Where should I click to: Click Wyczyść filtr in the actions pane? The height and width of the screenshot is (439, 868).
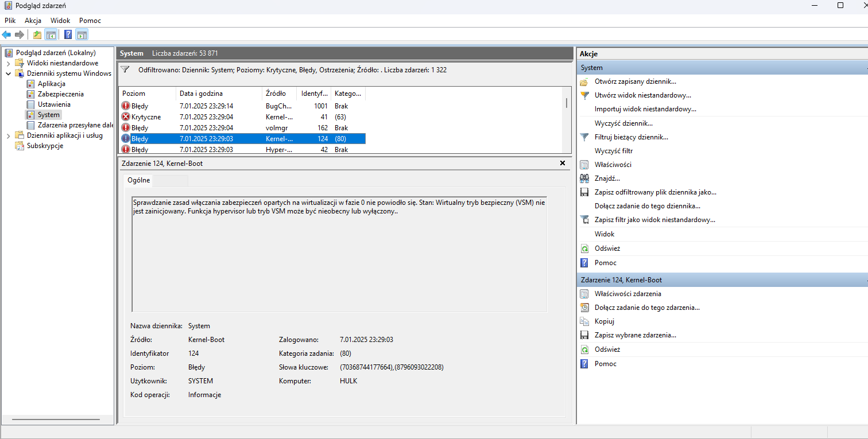613,151
